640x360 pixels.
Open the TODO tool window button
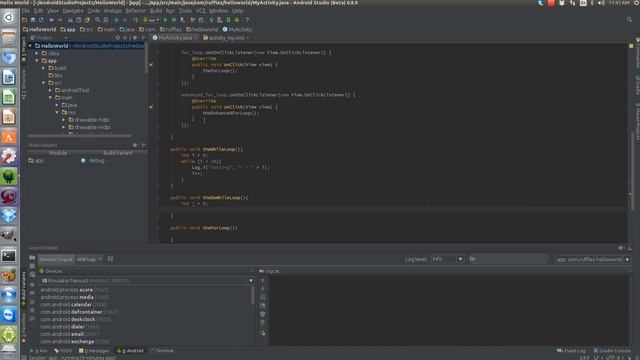[63, 351]
